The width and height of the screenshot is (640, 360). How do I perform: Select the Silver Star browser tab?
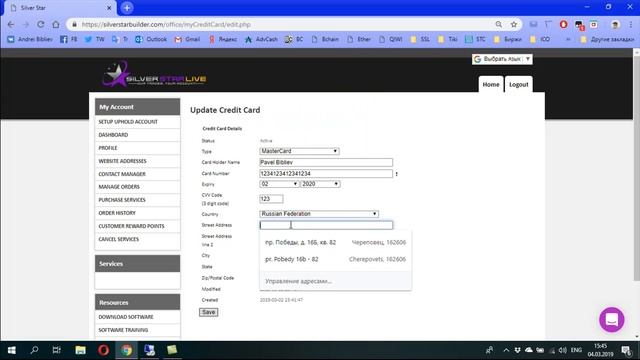(x=60, y=8)
